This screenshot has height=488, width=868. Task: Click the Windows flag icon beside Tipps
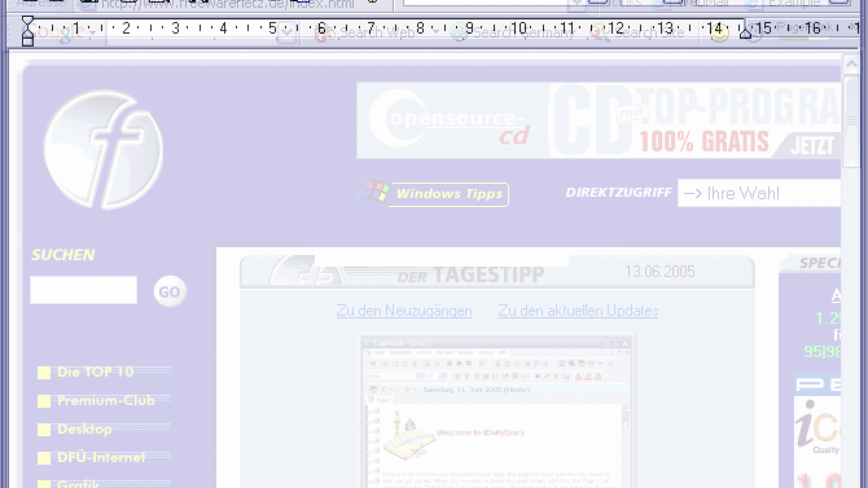(x=373, y=190)
